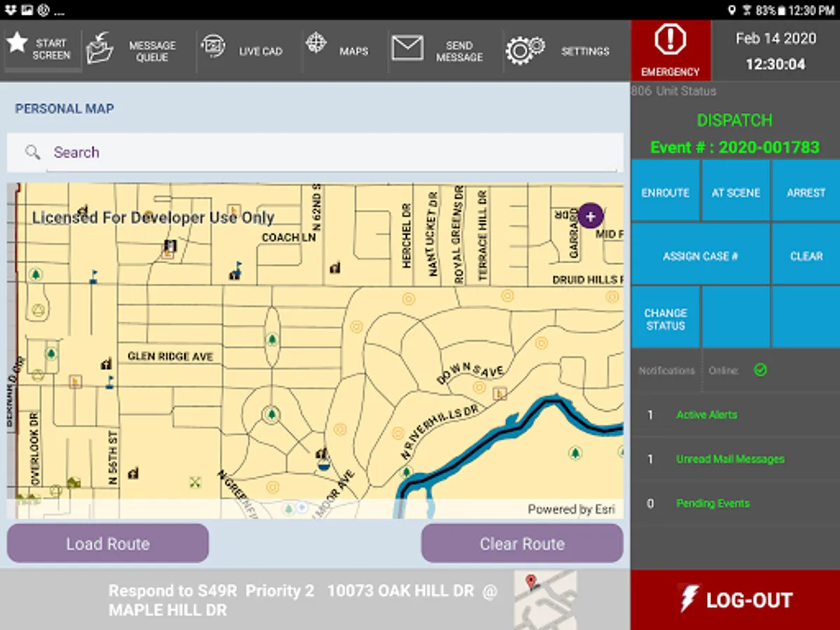Image resolution: width=840 pixels, height=630 pixels.
Task: Click the clock reading 12:30:04
Action: click(775, 64)
